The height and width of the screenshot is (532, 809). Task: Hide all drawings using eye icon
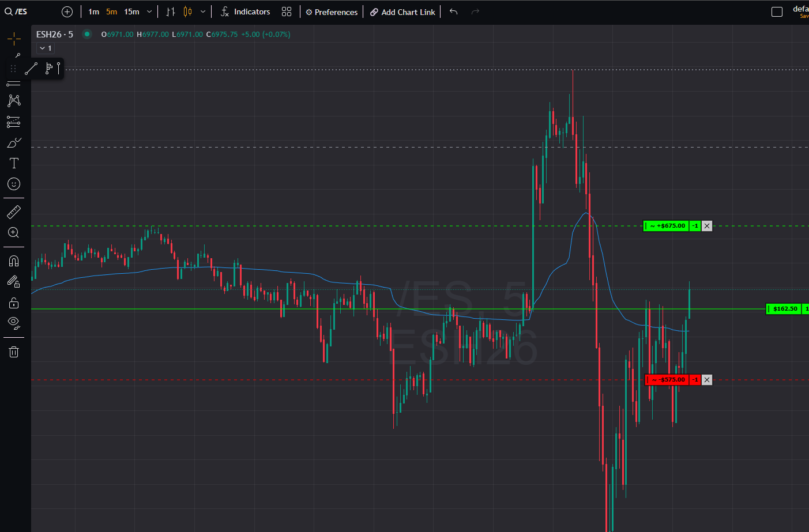coord(14,323)
